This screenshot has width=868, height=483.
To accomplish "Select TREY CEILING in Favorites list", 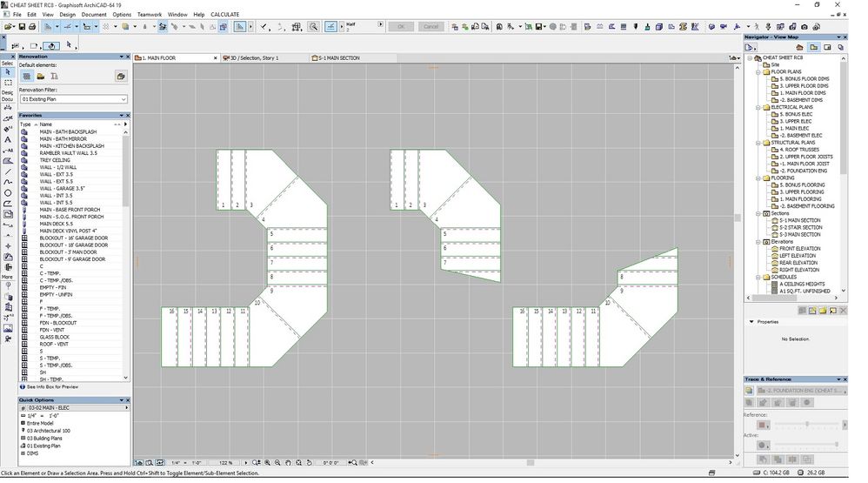I will (55, 160).
